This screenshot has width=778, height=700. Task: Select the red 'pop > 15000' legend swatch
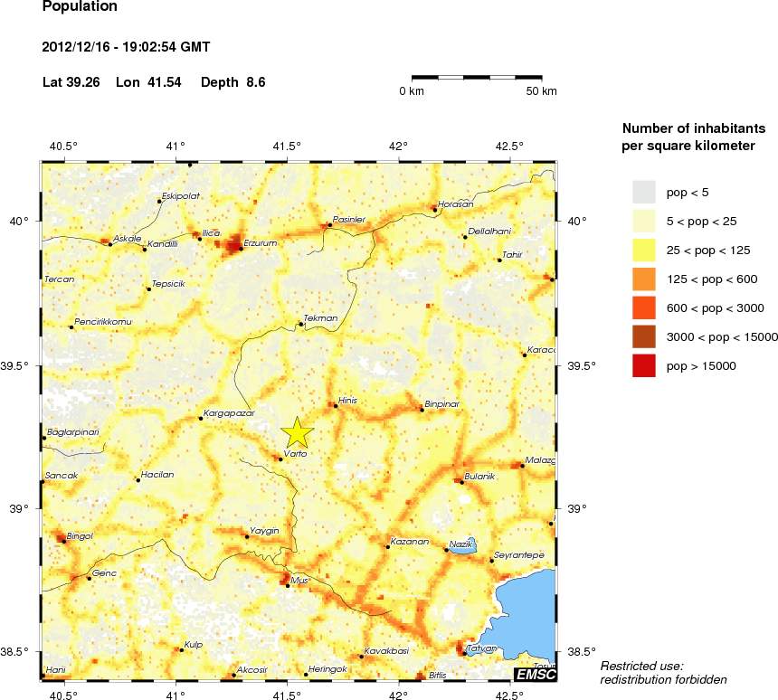(643, 365)
